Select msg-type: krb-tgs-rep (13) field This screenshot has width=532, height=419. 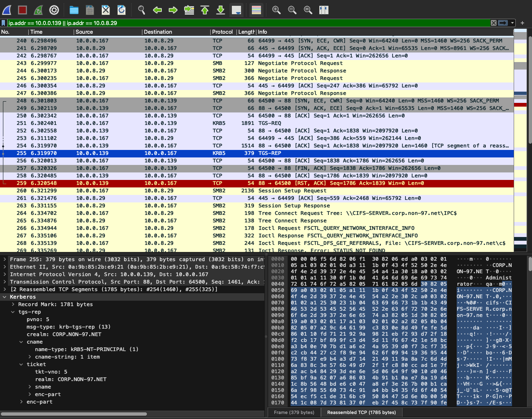tap(69, 327)
